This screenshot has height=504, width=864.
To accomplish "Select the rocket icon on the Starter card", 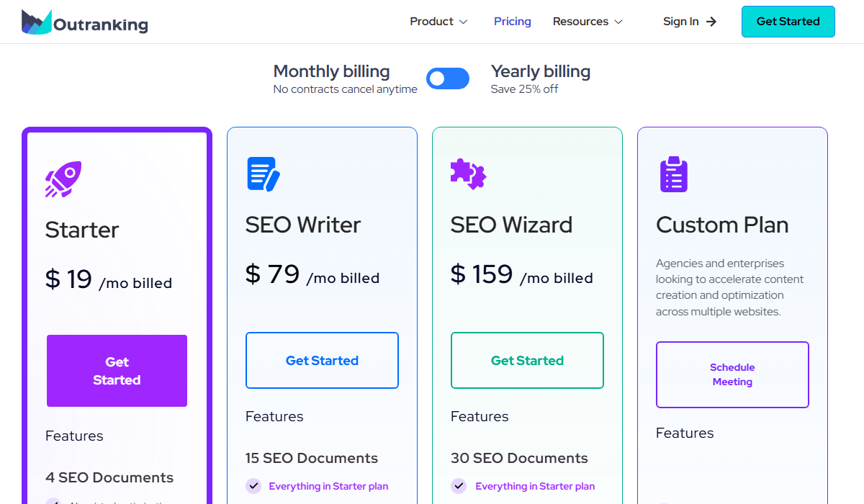I will point(62,177).
